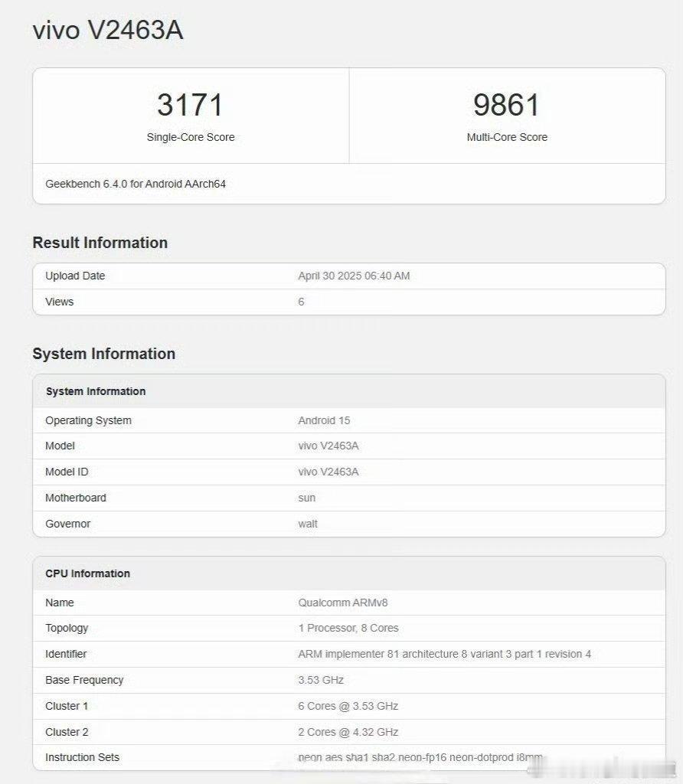
Task: Click the CPU 'Name' label
Action: 60,603
